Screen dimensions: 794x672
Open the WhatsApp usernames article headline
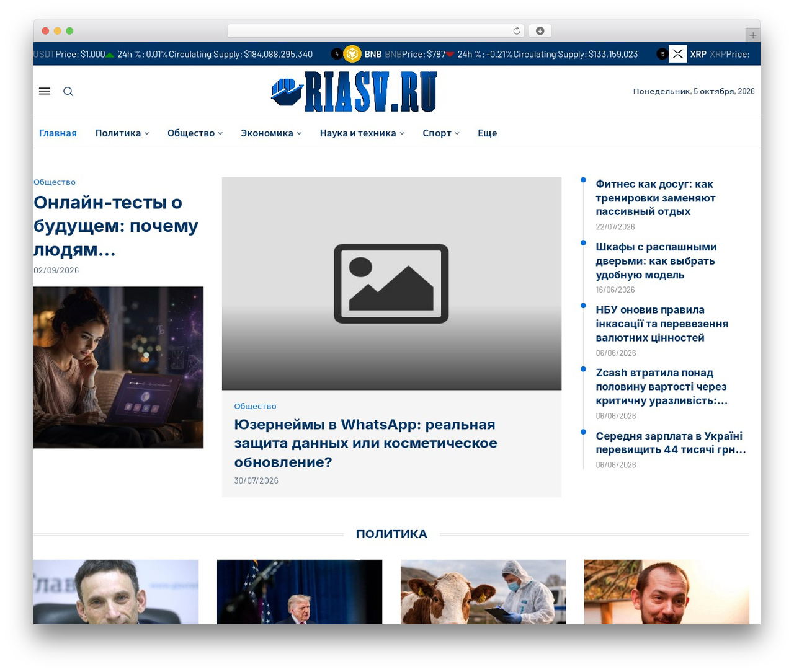pyautogui.click(x=365, y=443)
